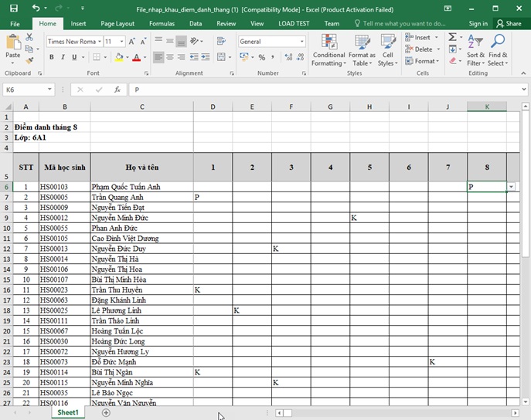Select the Sheet1 worksheet tab
The image size is (531, 420).
coord(68,413)
